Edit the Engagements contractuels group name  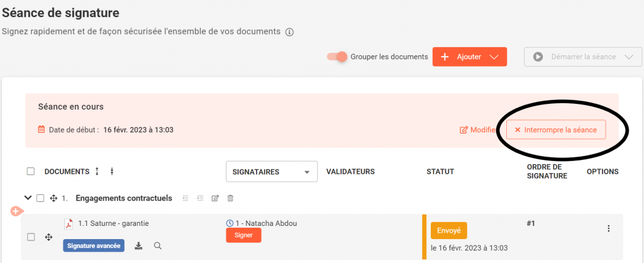point(215,198)
